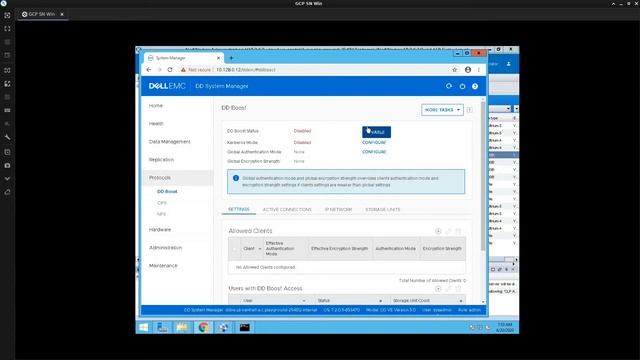Open Data Management in the sidebar
Screen dimensions: 640x360
pos(169,142)
